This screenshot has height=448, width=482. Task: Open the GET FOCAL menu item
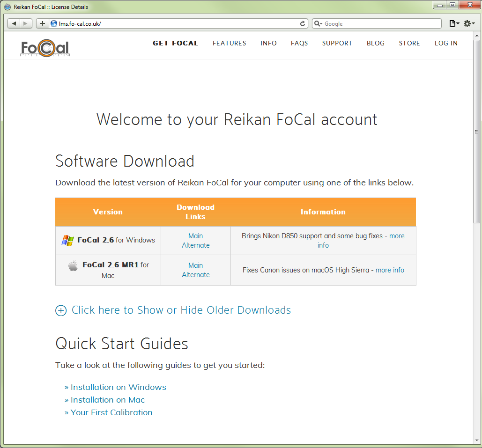click(x=176, y=44)
